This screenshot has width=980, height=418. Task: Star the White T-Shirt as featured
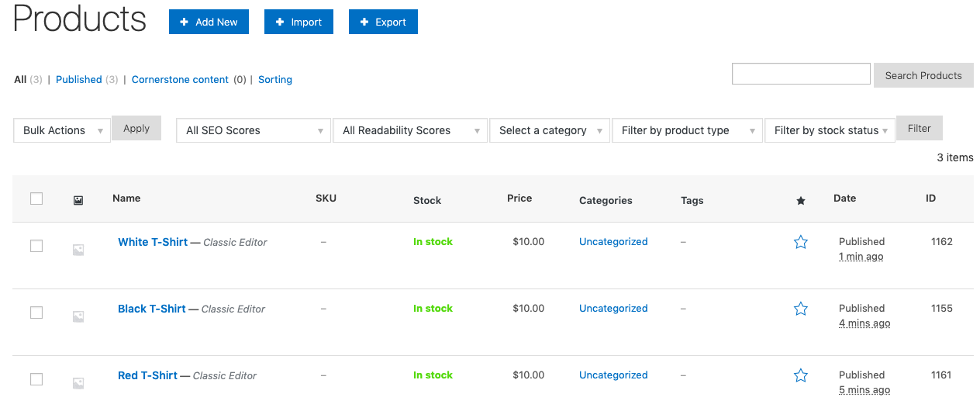click(801, 243)
